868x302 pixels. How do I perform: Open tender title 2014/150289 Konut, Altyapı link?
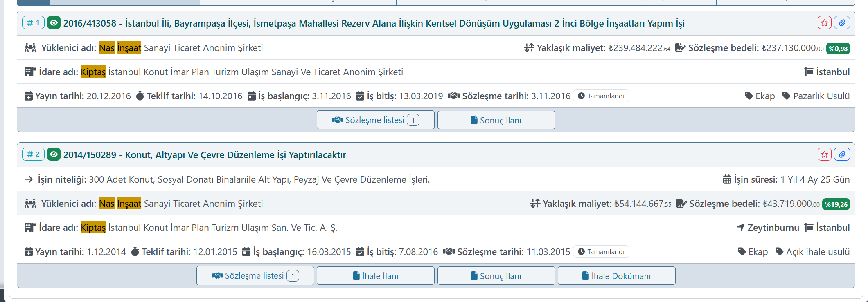click(204, 155)
